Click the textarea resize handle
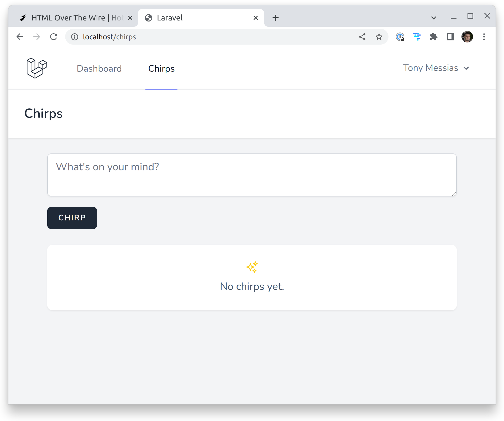 tap(454, 194)
